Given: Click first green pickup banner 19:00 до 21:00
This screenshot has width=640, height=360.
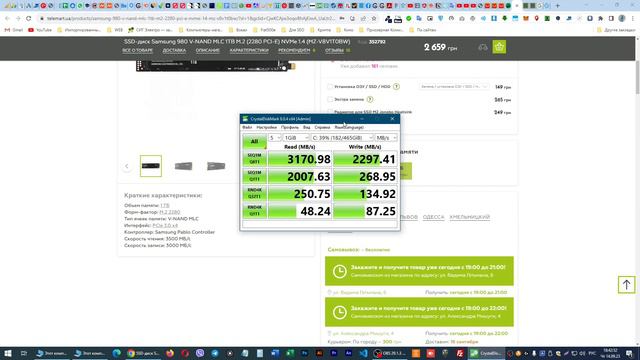Looking at the screenshot, I should click(x=419, y=271).
